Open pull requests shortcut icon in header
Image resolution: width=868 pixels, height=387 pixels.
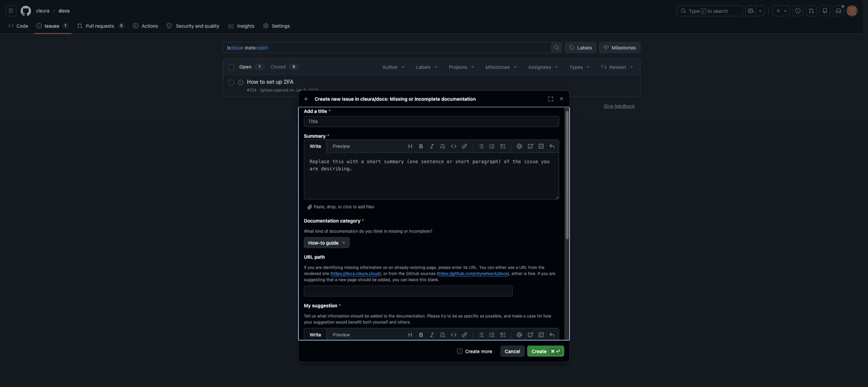tap(811, 11)
